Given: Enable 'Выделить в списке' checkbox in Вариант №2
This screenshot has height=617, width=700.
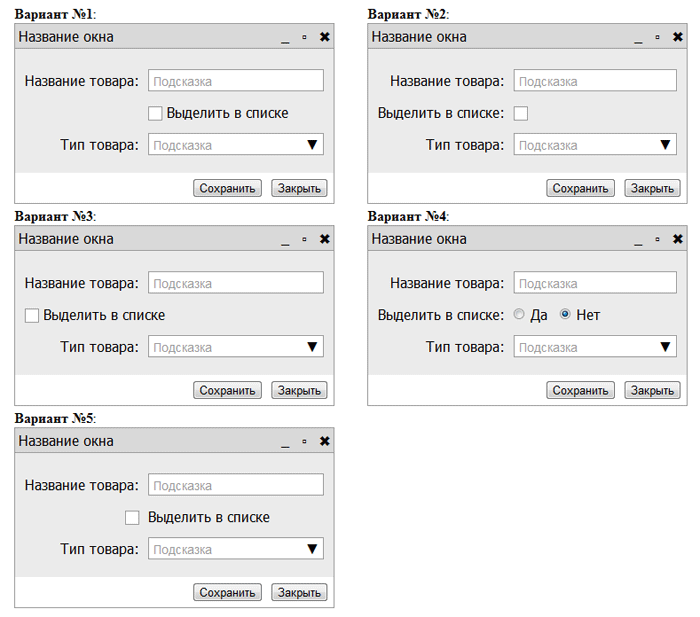Looking at the screenshot, I should pos(521,113).
